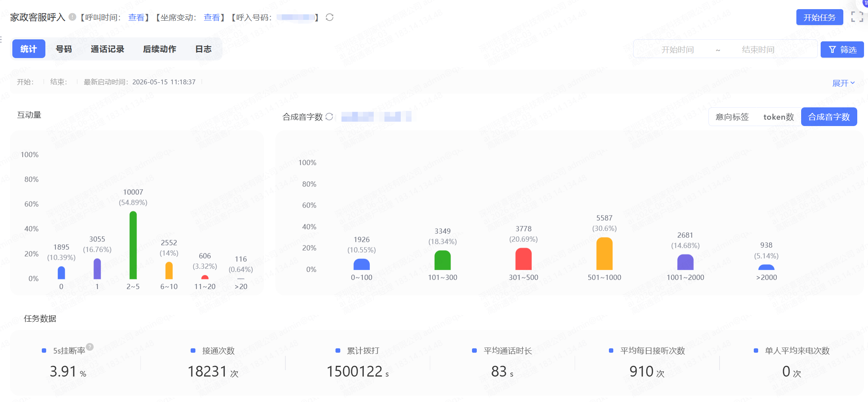Open the 通话记录 tab
This screenshot has height=402, width=868.
pyautogui.click(x=107, y=49)
